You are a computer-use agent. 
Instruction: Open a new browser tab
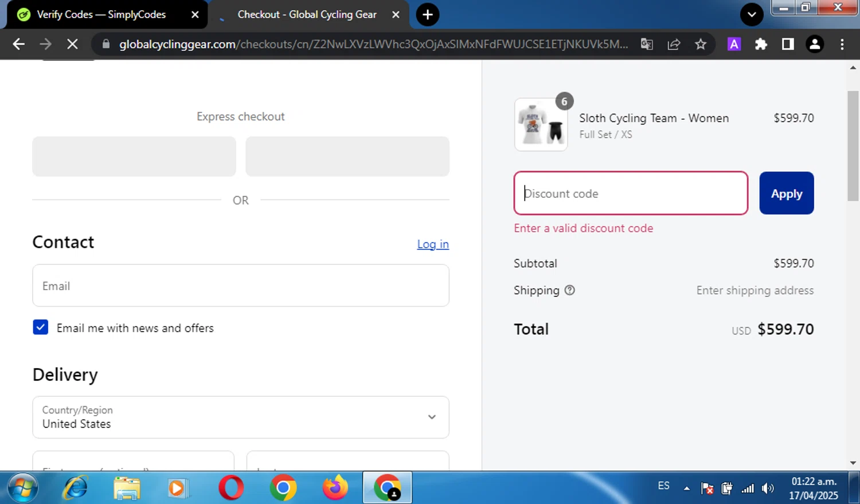428,14
